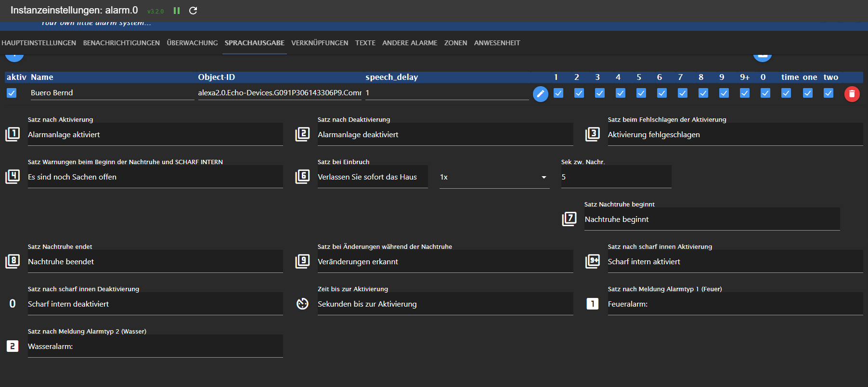This screenshot has height=387, width=868.
Task: Toggle the aktiv checkbox for Buero Bernd
Action: [x=12, y=93]
